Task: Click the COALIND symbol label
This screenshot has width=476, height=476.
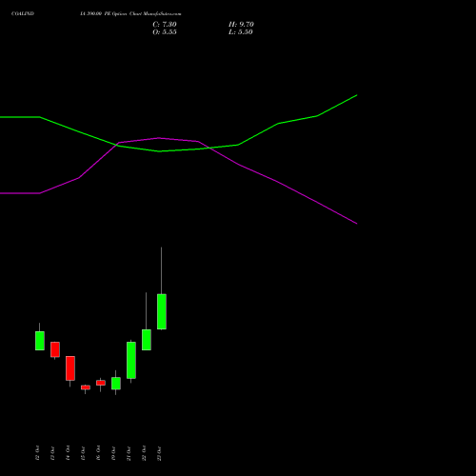Action: click(23, 14)
